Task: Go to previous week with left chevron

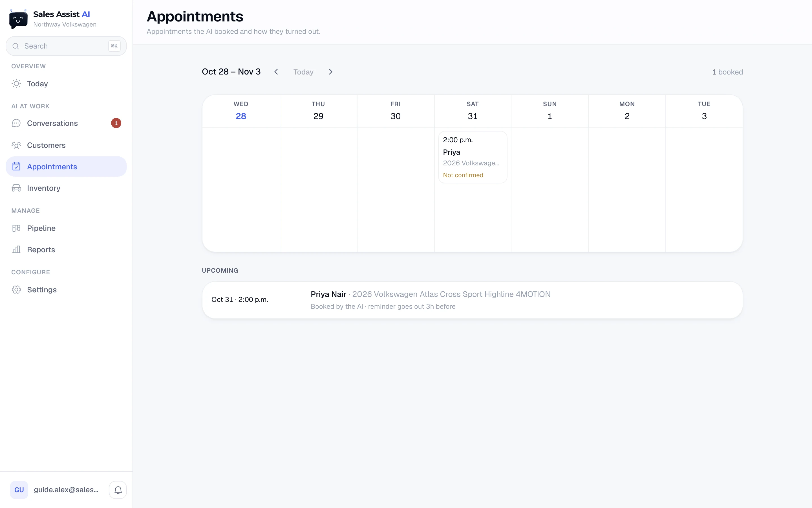Action: [x=276, y=72]
